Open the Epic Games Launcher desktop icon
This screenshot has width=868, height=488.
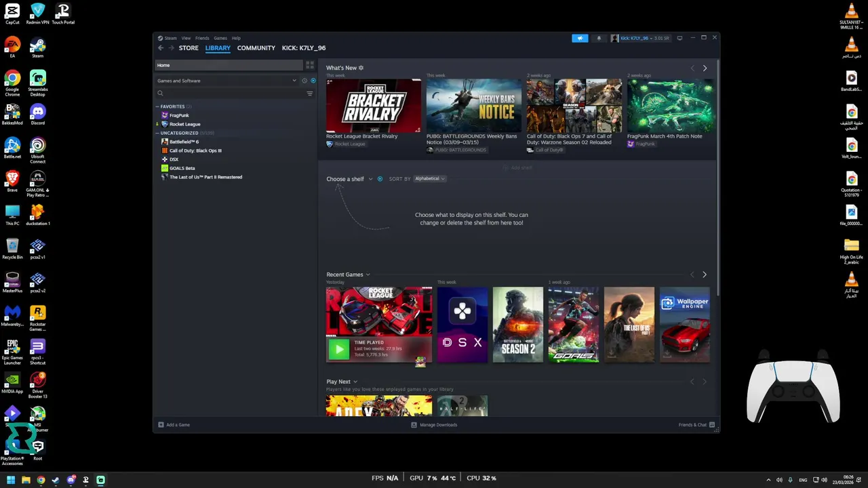(12, 351)
